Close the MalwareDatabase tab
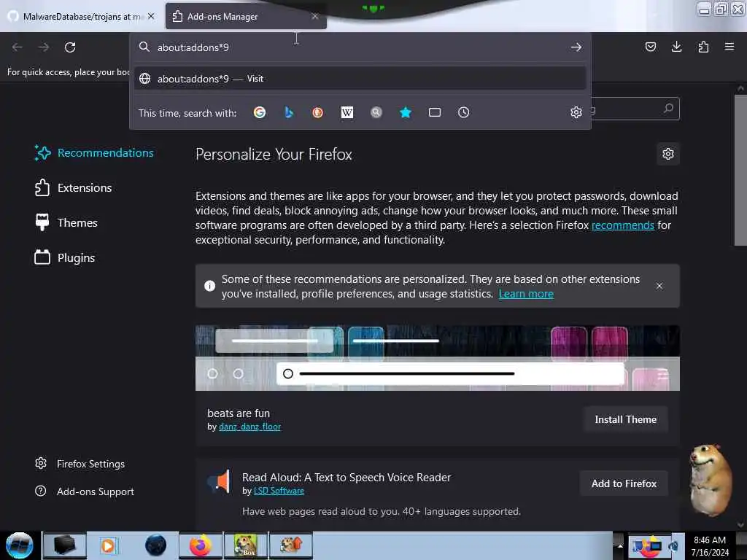Screen dimensions: 747x560 point(151,16)
